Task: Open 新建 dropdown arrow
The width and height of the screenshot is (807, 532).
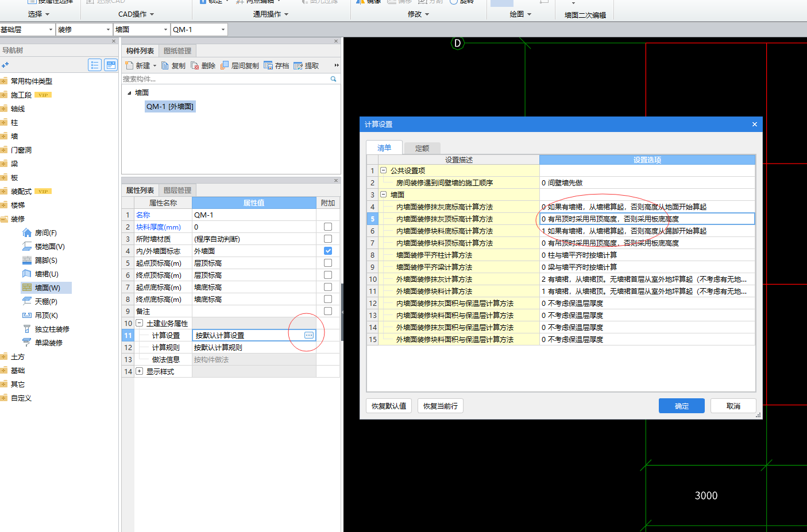Action: 155,66
